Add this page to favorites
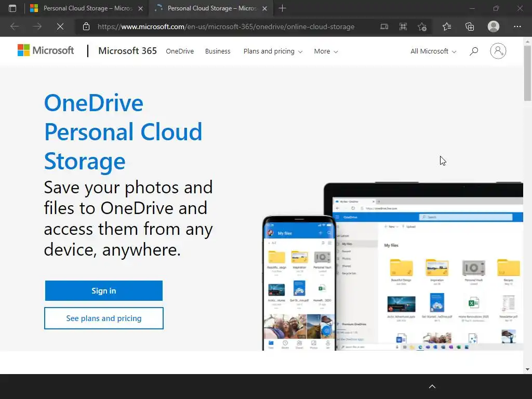532x399 pixels. pos(422,26)
